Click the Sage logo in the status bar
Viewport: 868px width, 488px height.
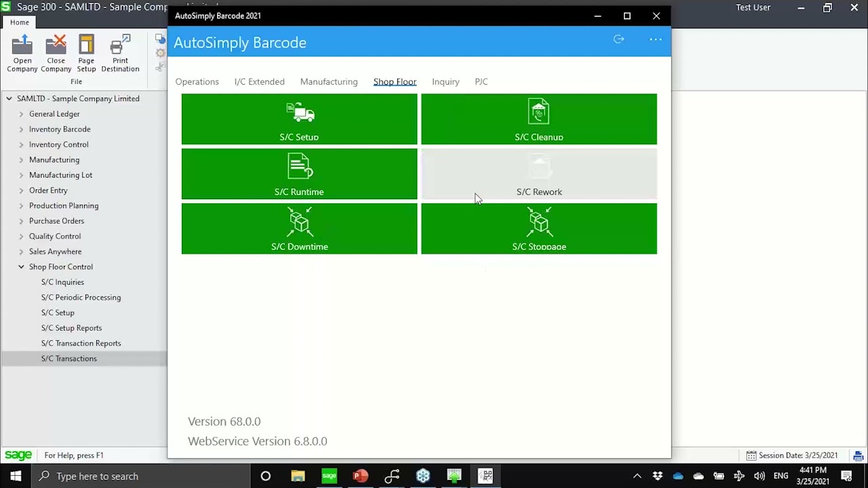pos(18,455)
